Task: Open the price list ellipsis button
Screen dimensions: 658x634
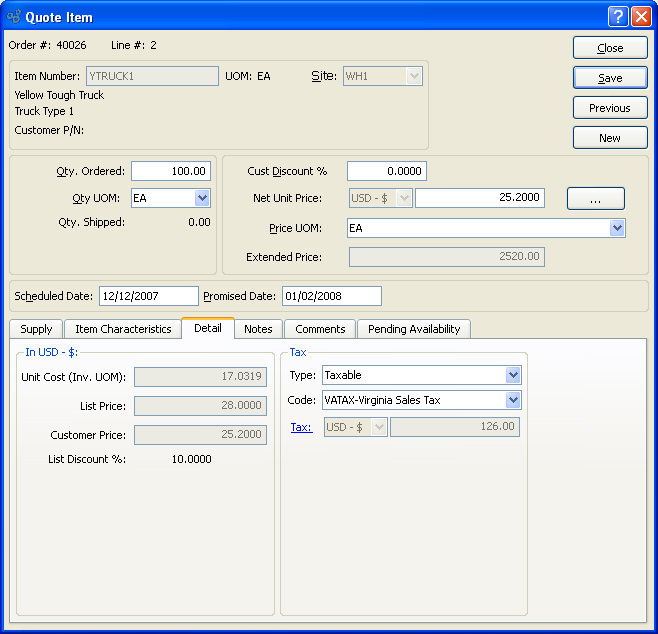Action: coord(595,199)
